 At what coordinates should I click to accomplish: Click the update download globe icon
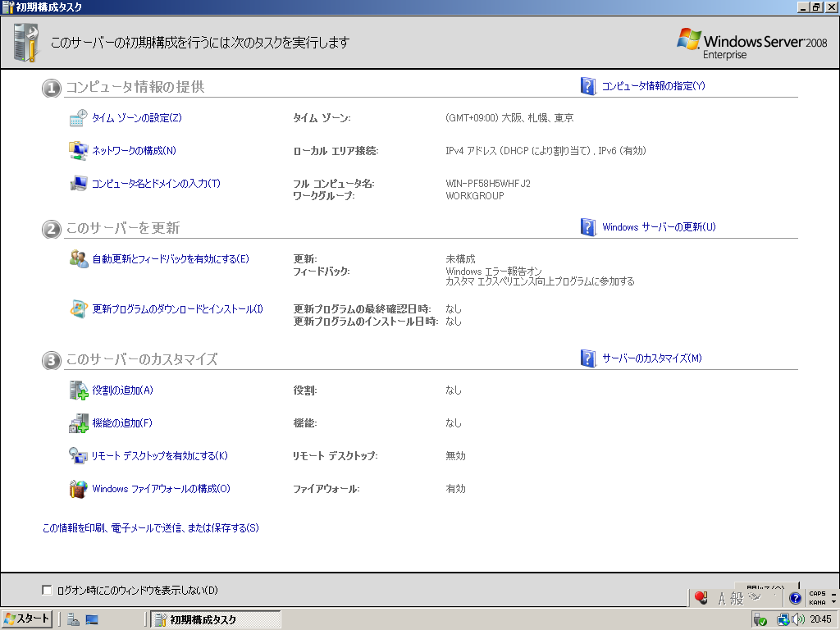[79, 309]
